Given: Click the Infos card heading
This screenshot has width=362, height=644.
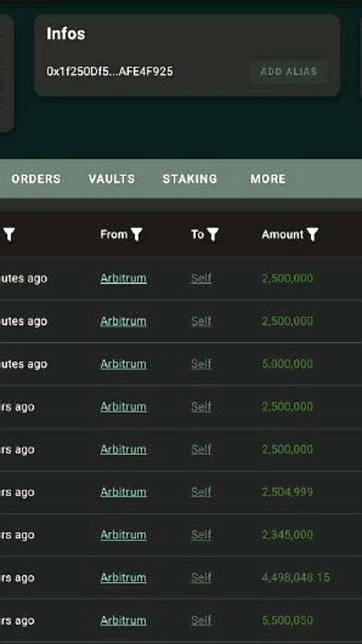Looking at the screenshot, I should tap(66, 34).
